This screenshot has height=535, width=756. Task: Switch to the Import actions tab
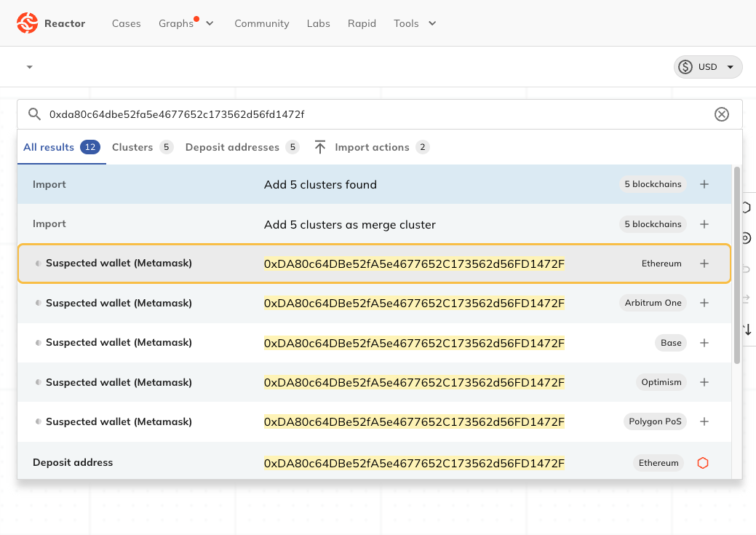pyautogui.click(x=372, y=147)
